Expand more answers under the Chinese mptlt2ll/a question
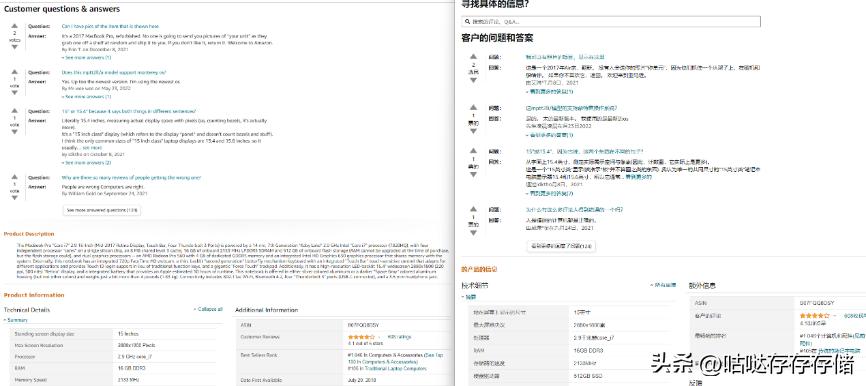 tap(549, 135)
